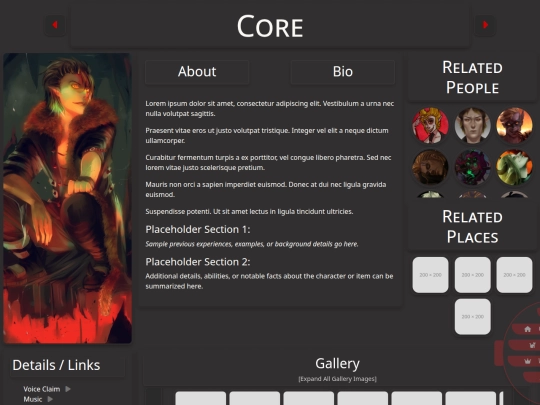540x405 pixels.
Task: Open the lone Related Places placeholder in the second row
Action: [x=472, y=316]
